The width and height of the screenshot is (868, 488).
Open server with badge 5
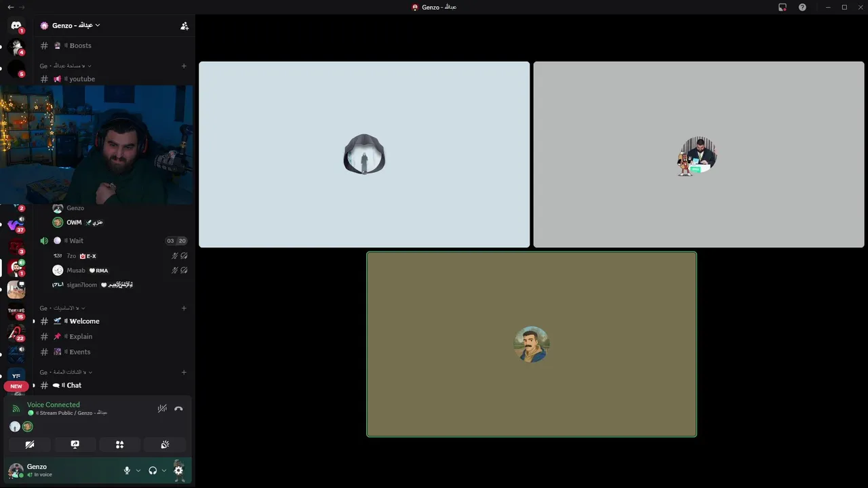pyautogui.click(x=16, y=68)
